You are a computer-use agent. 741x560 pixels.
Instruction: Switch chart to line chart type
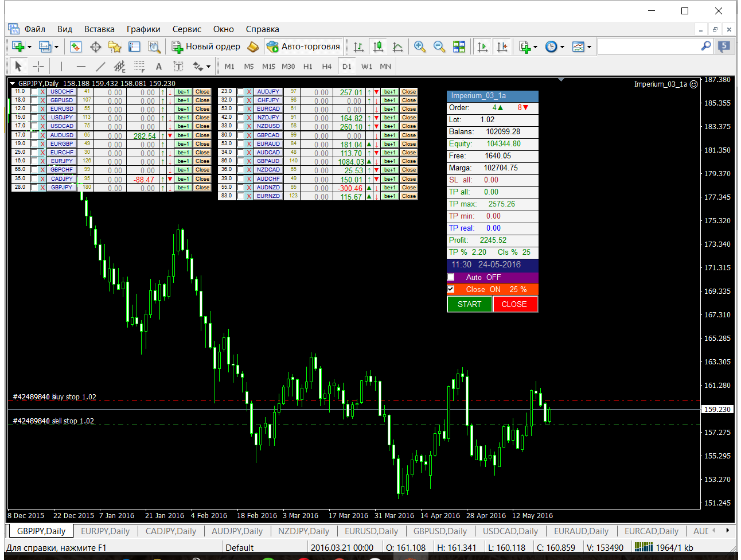tap(397, 47)
